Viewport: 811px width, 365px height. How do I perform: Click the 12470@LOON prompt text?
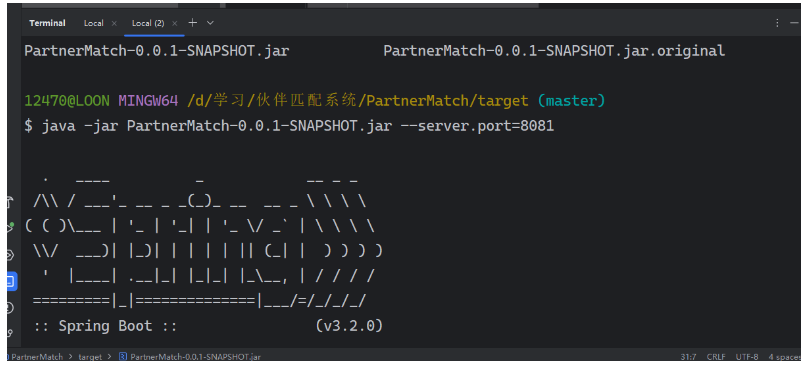point(67,100)
